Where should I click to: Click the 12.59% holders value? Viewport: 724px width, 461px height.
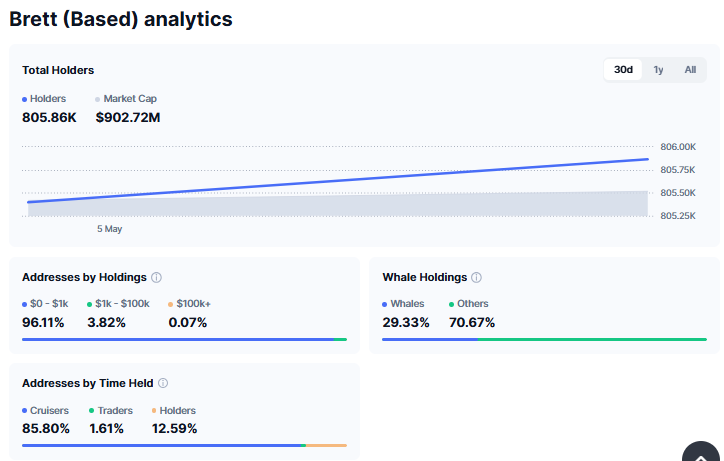coord(175,429)
